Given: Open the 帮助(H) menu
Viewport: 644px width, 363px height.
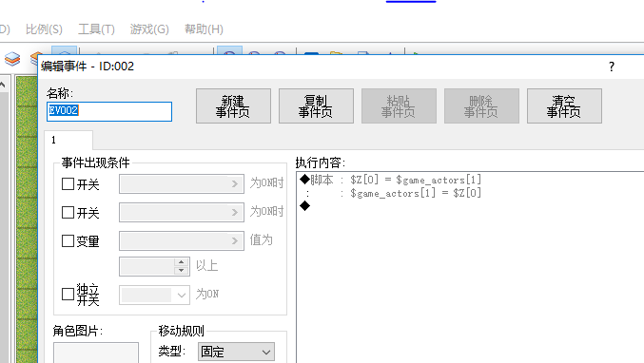Looking at the screenshot, I should [x=204, y=29].
